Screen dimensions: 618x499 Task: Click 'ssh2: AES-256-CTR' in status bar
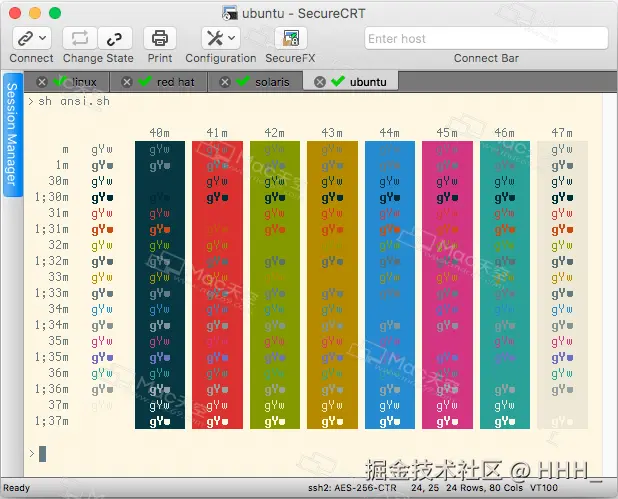tap(352, 488)
